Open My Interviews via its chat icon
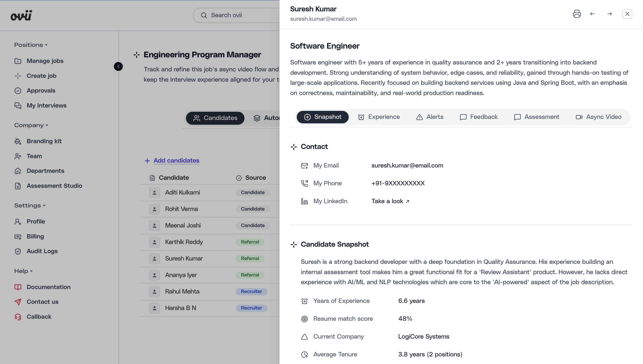Image resolution: width=643 pixels, height=364 pixels. point(18,105)
